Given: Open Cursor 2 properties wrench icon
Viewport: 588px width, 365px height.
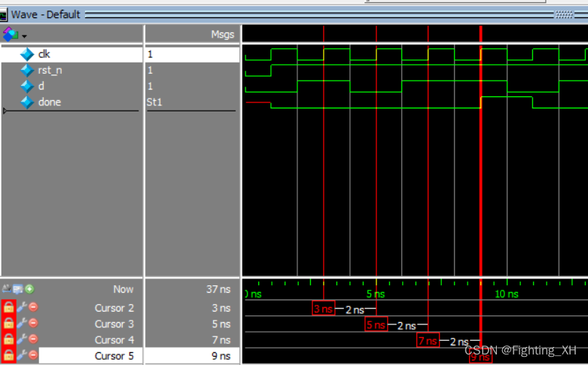Looking at the screenshot, I should [21, 308].
